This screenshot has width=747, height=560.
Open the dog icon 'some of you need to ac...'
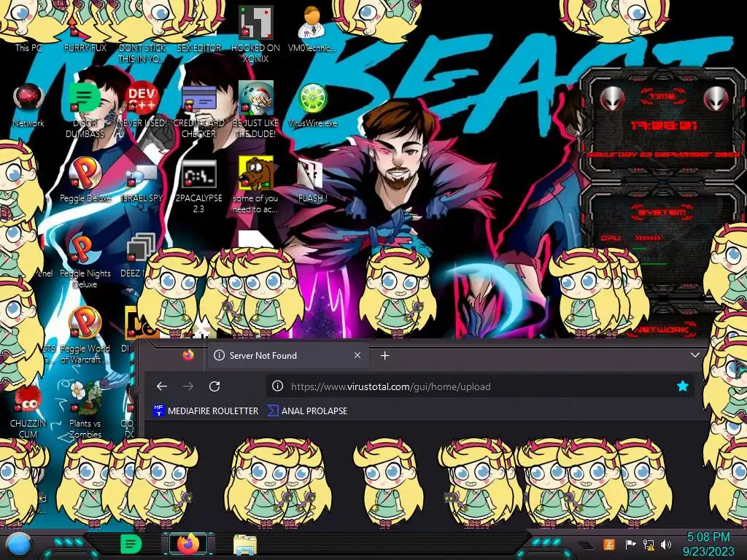click(255, 184)
